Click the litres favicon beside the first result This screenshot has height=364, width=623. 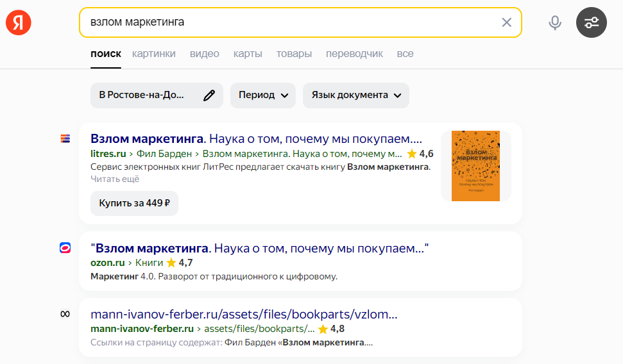tap(65, 138)
